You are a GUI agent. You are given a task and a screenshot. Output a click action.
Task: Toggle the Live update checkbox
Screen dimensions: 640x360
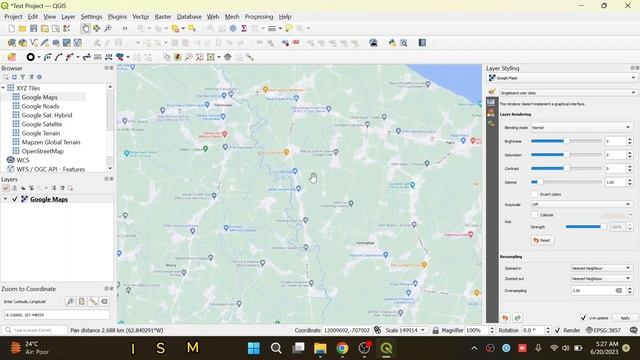[x=583, y=318]
